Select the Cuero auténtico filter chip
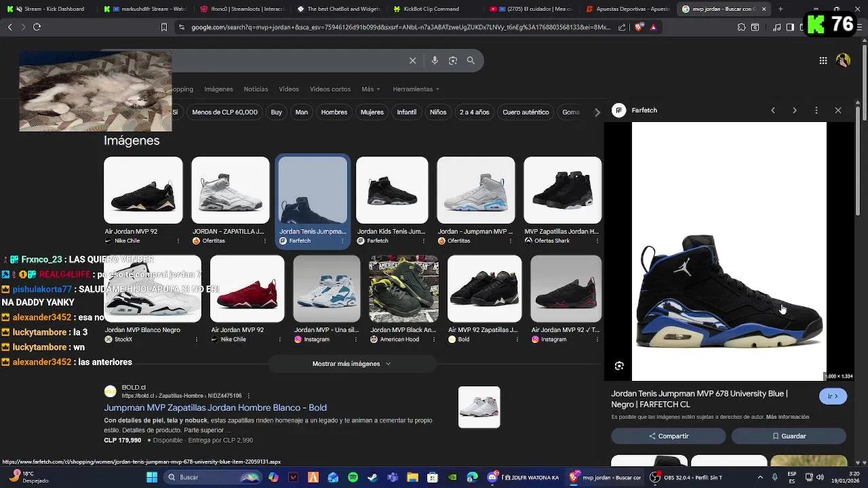 point(526,113)
